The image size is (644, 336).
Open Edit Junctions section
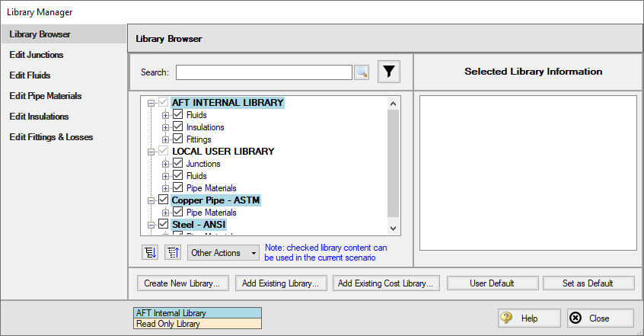[x=37, y=55]
